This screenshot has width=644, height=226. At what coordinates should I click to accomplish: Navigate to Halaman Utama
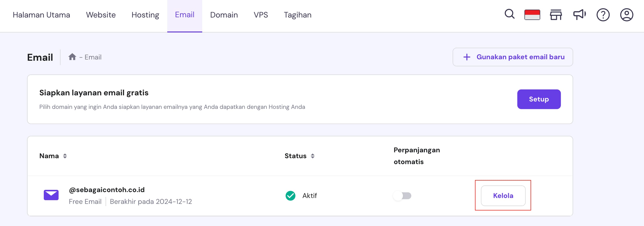click(41, 15)
